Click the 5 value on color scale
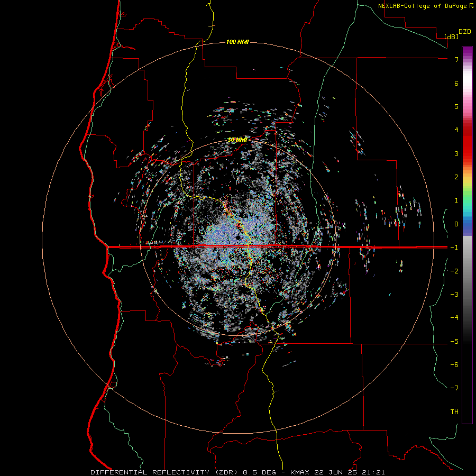 pyautogui.click(x=456, y=106)
